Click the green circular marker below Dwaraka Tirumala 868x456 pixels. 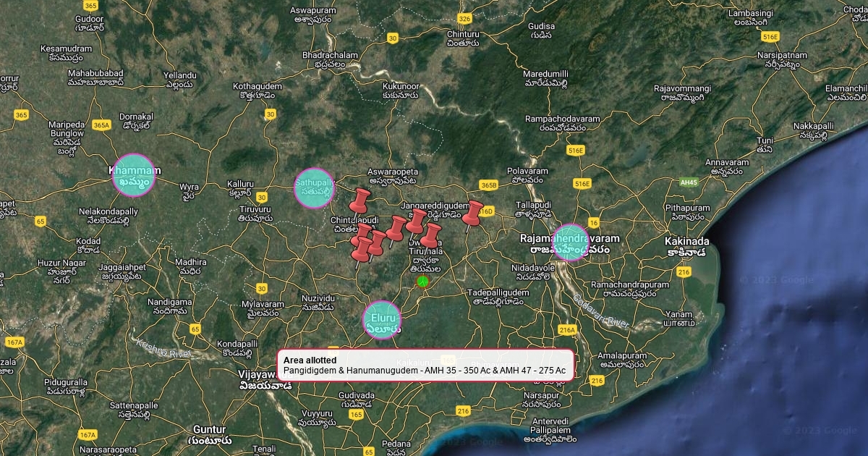pos(422,282)
